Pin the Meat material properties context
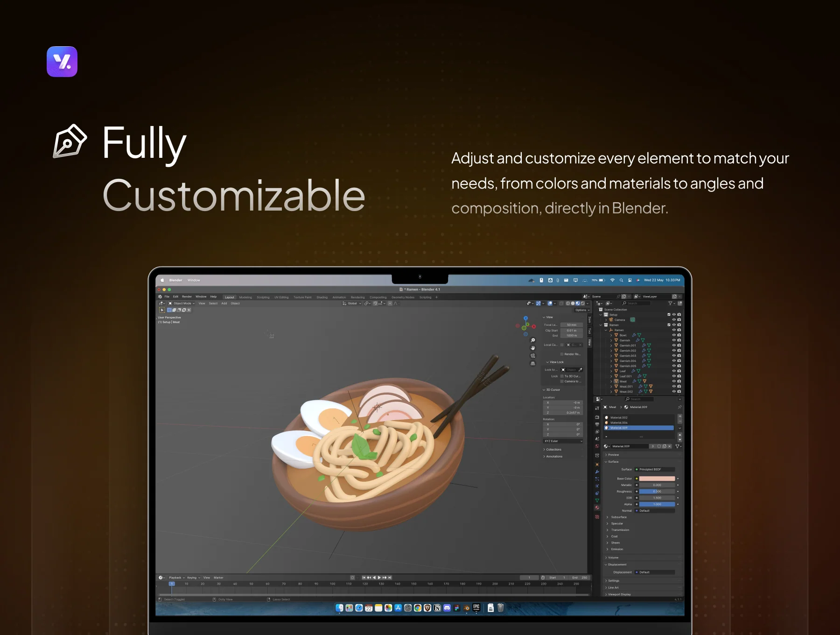Screen dimensions: 840x635 click(x=679, y=407)
